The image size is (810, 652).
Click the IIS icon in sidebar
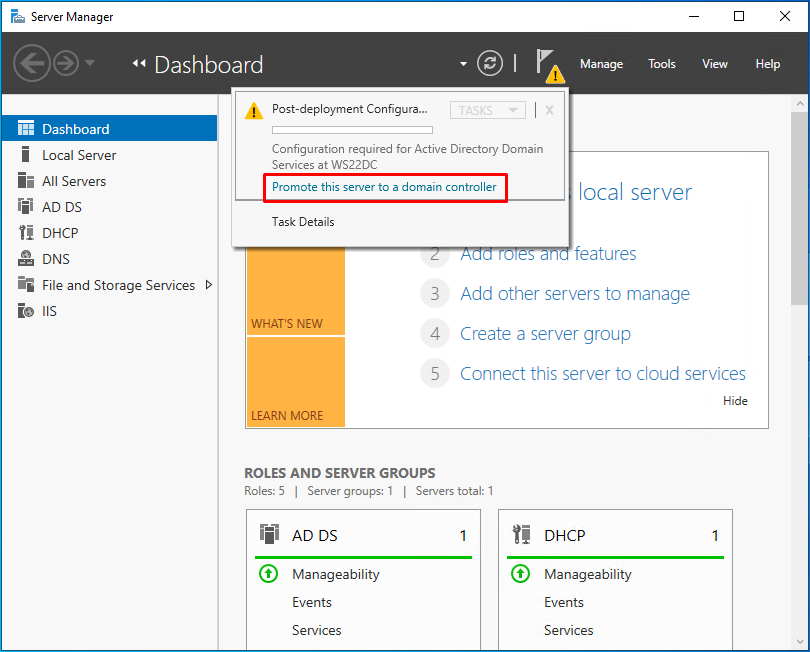point(26,311)
